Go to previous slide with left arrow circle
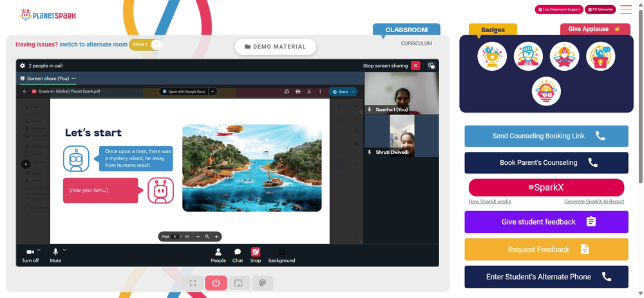Image resolution: width=644 pixels, height=298 pixels. [x=26, y=164]
